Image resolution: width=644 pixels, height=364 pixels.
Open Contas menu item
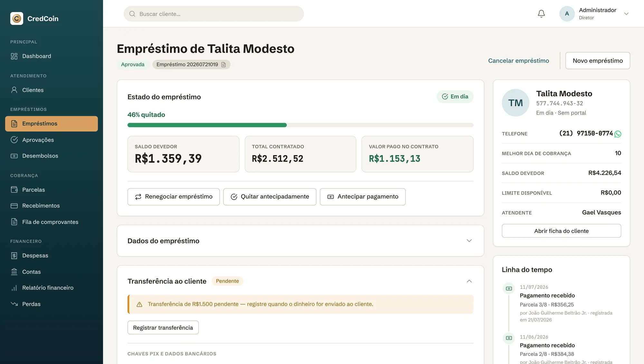point(52,272)
